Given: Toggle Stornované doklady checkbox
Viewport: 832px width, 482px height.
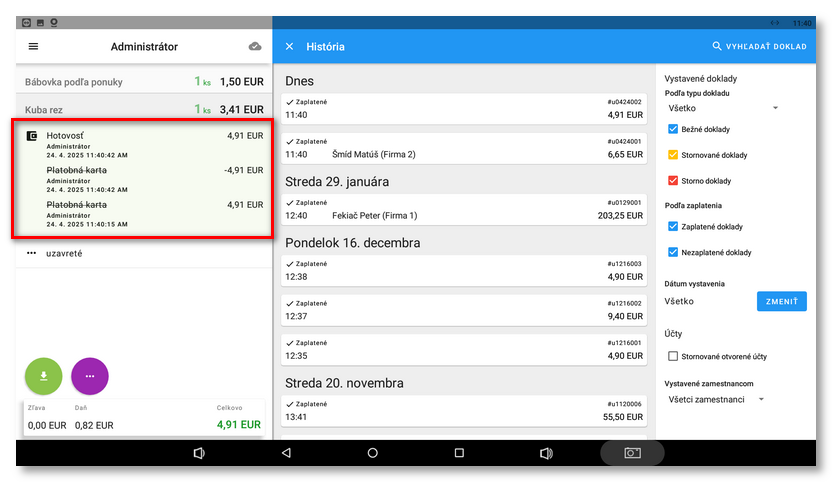Looking at the screenshot, I should point(673,155).
